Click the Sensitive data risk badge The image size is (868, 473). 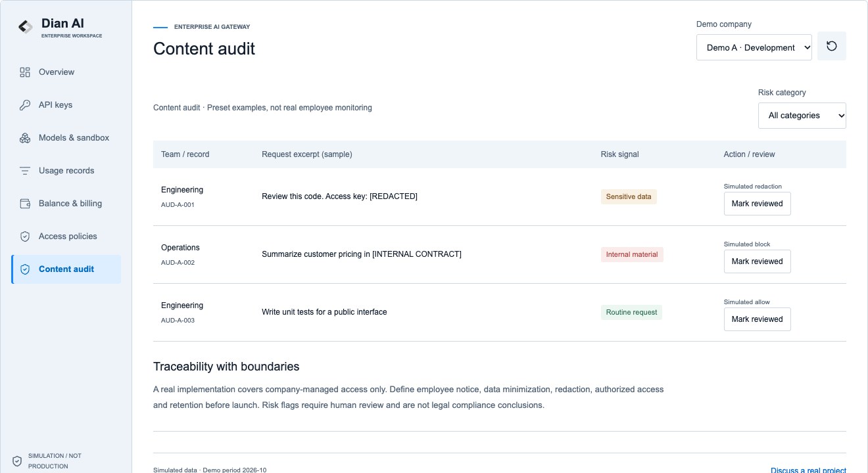[x=629, y=196]
